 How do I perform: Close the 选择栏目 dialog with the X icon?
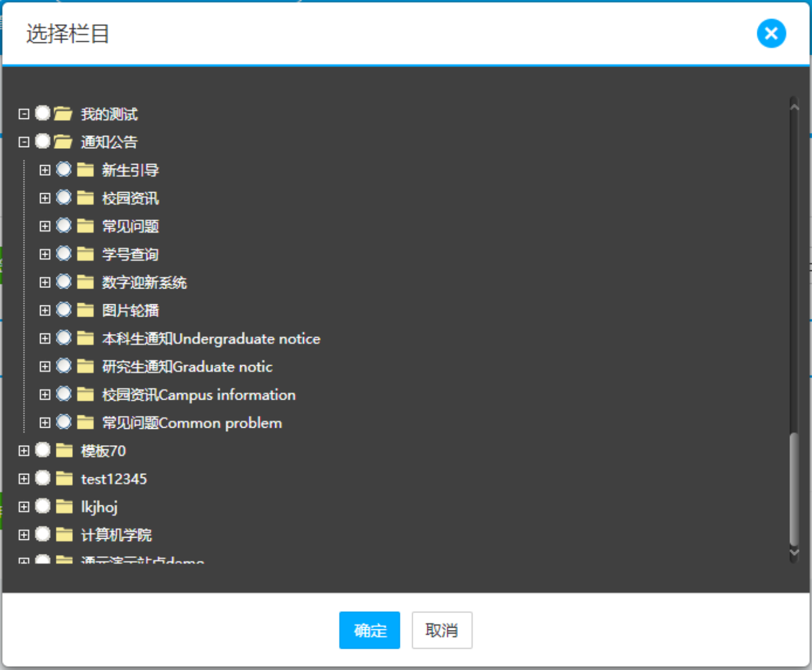(771, 34)
